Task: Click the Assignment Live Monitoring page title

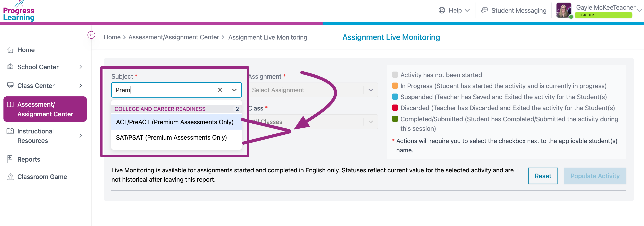Action: click(x=391, y=37)
